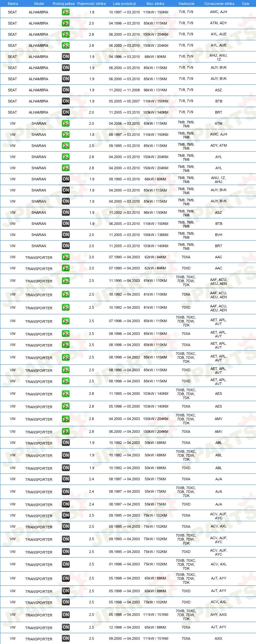Image resolution: width=256 pixels, height=644 pixels.
Task: Click the '06.2005 -> 03.2010' production years cell
Action: pyautogui.click(x=124, y=224)
